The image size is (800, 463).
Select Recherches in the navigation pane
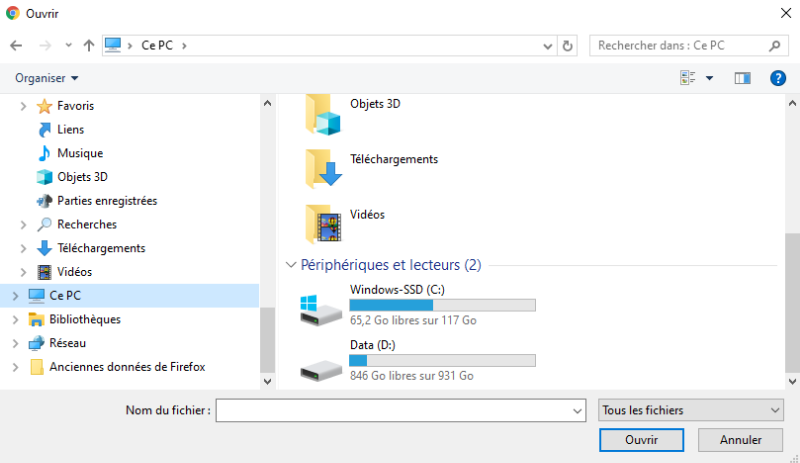87,224
